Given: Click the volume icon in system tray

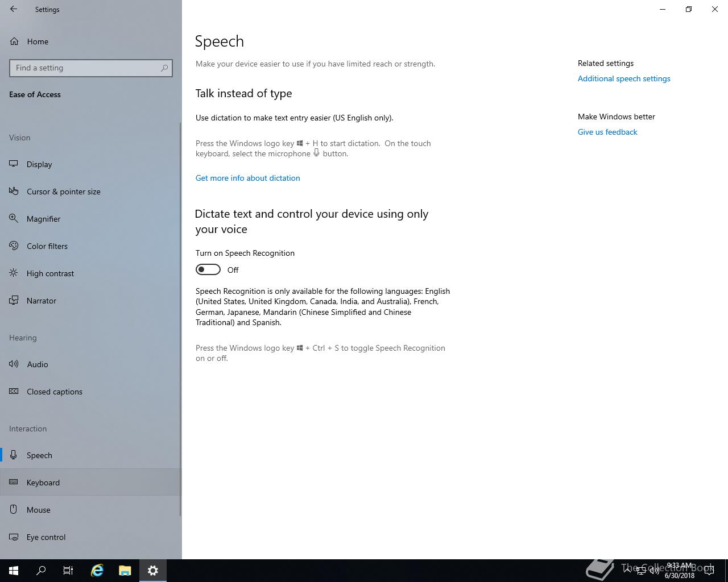Looking at the screenshot, I should (654, 571).
